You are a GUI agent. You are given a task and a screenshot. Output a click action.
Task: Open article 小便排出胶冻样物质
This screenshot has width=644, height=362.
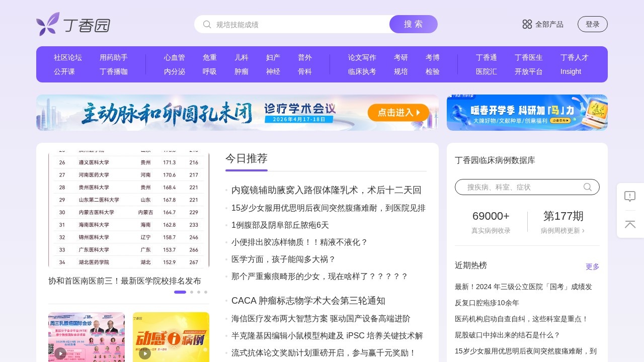[300, 242]
